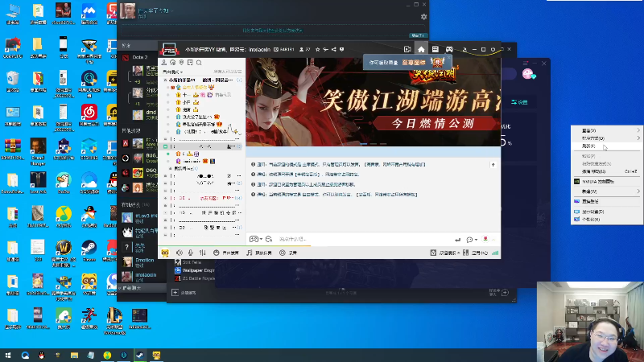Switch to YY from the taskbar
Screen dimensions: 644x362
click(156, 355)
